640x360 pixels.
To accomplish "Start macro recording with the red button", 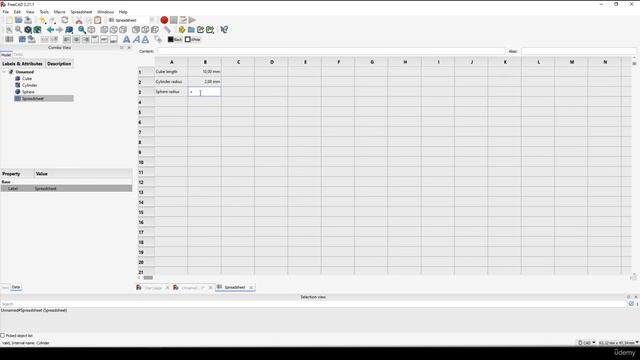I will (164, 20).
